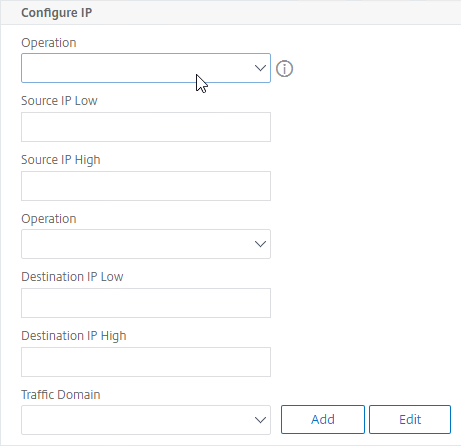Screen dimensions: 461x446
Task: Expand the chevron arrow of the destination Operation dropdown
Action: (x=260, y=244)
